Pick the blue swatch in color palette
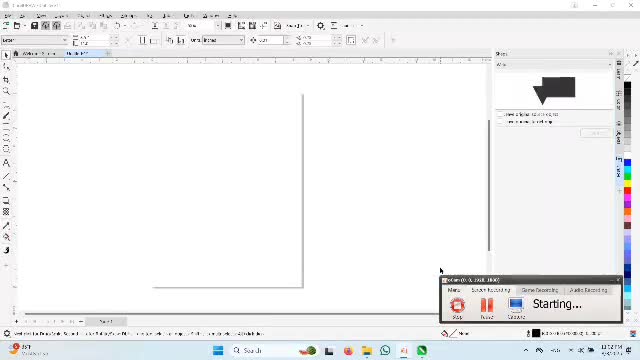 pos(627,163)
